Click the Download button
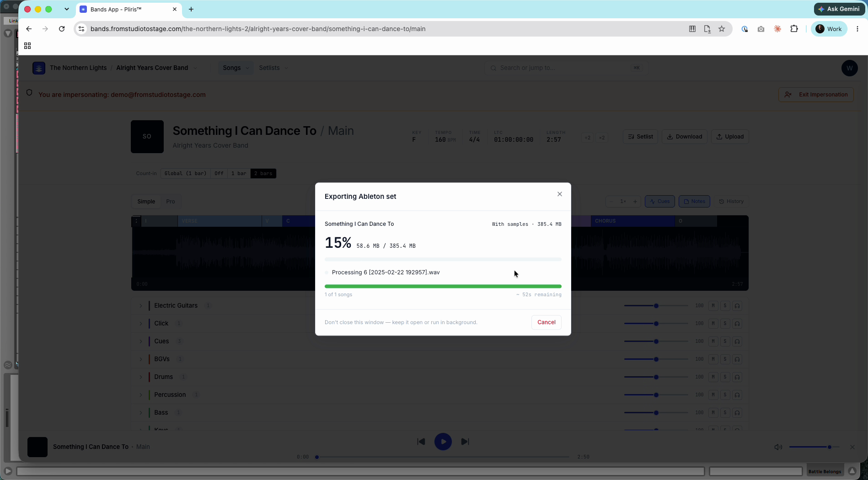This screenshot has width=868, height=480. (685, 137)
